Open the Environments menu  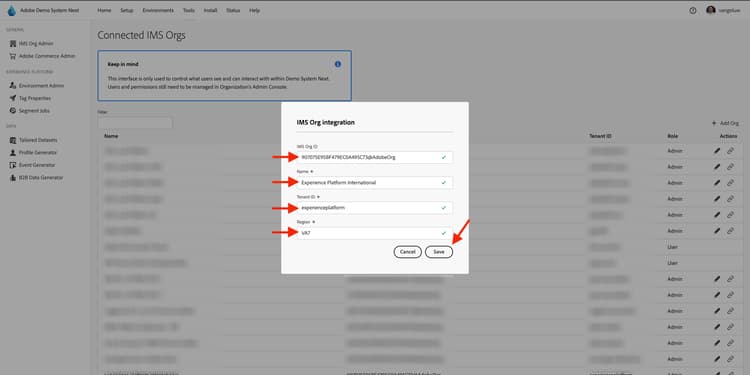click(158, 11)
